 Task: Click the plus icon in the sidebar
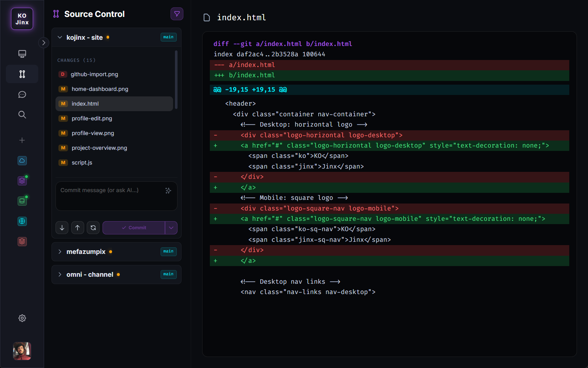[x=22, y=140]
